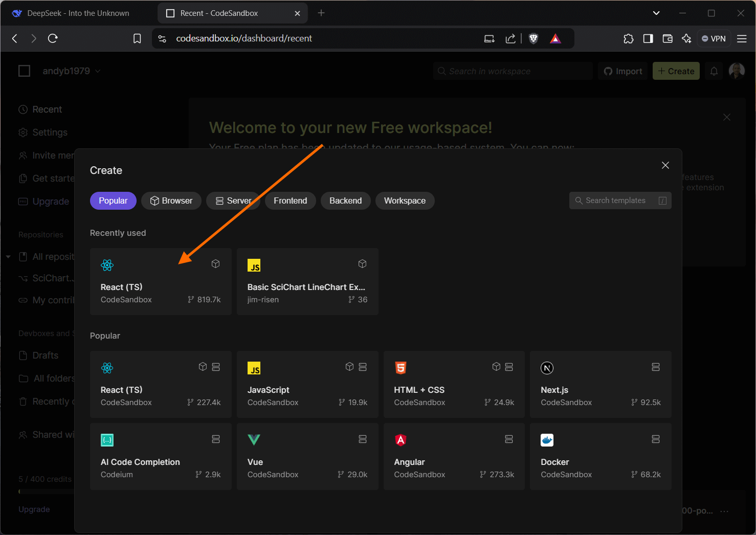Viewport: 756px width, 535px height.
Task: Choose recently used React (TS) template
Action: (x=161, y=281)
